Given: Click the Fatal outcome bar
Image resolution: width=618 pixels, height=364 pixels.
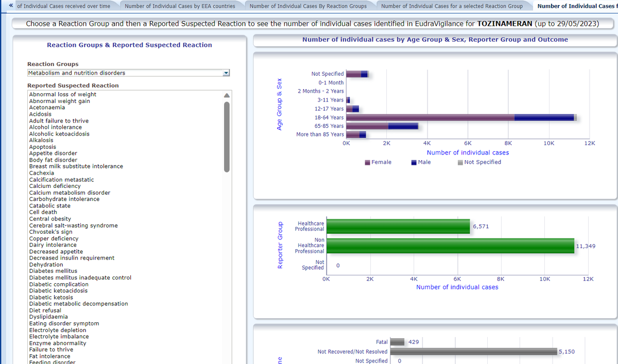Looking at the screenshot, I should [x=397, y=342].
